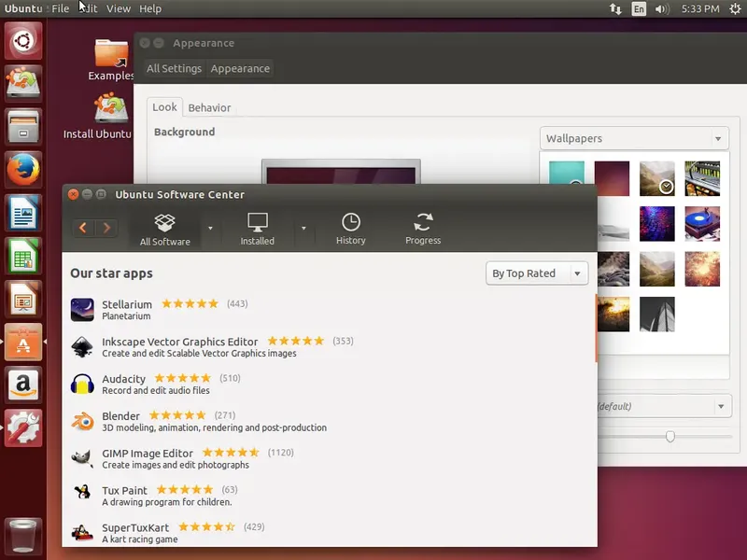Image resolution: width=747 pixels, height=560 pixels.
Task: Click the back navigation arrow in Software Center
Action: (x=82, y=227)
